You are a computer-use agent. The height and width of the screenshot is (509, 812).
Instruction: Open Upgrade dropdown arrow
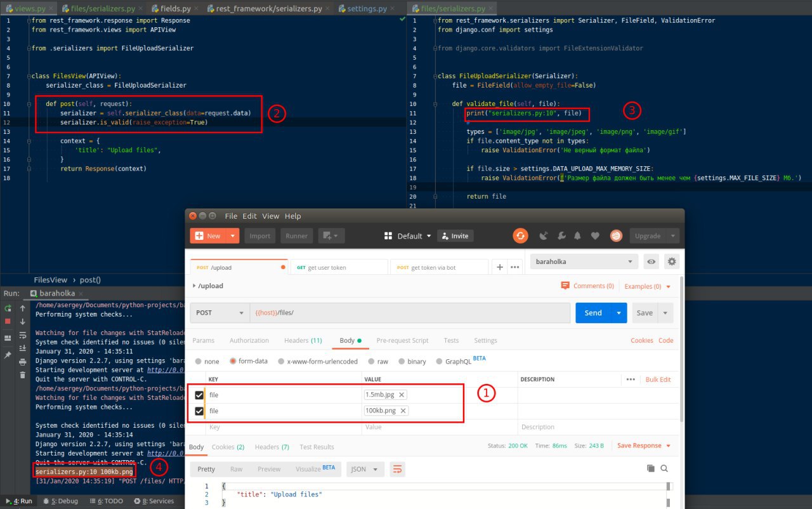(x=672, y=236)
